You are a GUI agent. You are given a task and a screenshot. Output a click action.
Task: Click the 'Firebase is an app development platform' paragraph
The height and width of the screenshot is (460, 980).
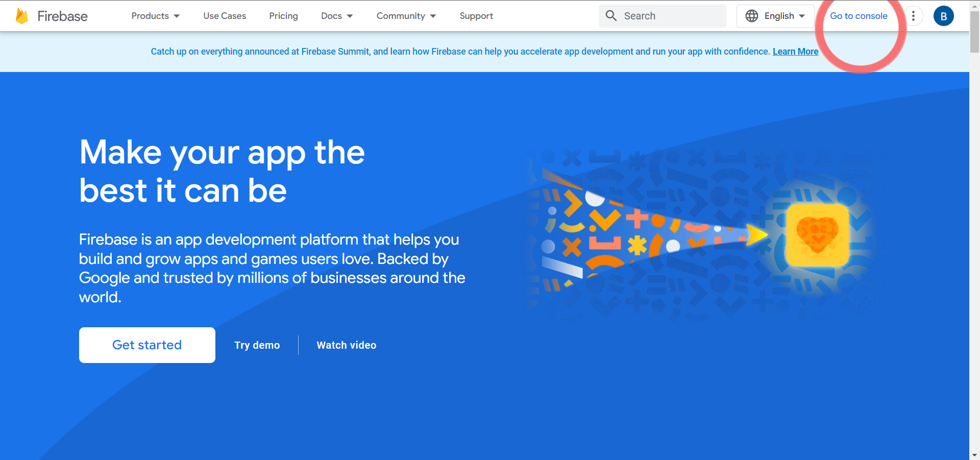272,268
